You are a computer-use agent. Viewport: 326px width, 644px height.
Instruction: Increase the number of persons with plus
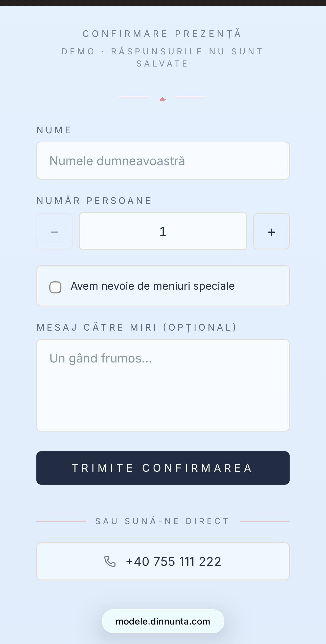pyautogui.click(x=271, y=231)
